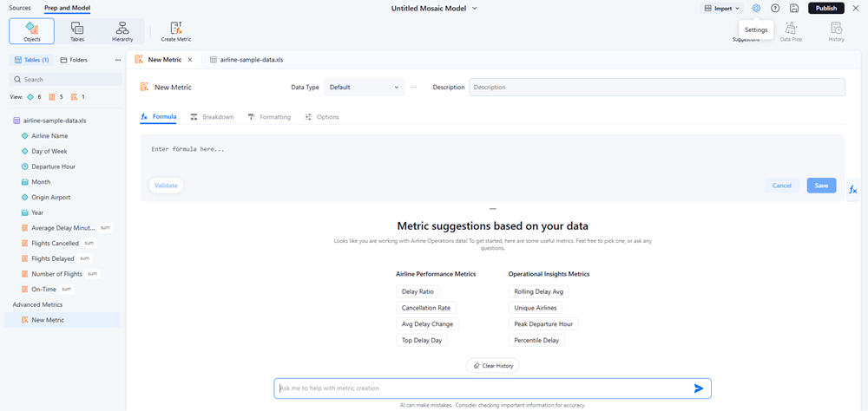Switch to the Hierarchy view
Viewport: 868px width, 411px height.
click(122, 32)
